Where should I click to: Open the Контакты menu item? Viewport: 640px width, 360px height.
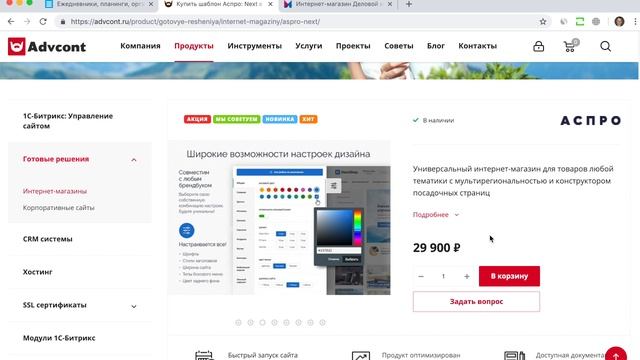coord(477,46)
